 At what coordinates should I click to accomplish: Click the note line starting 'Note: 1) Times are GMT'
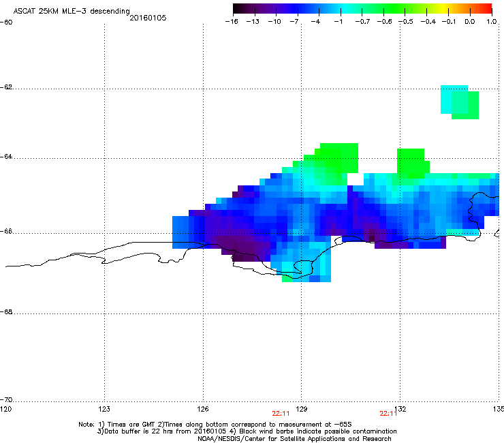point(215,425)
